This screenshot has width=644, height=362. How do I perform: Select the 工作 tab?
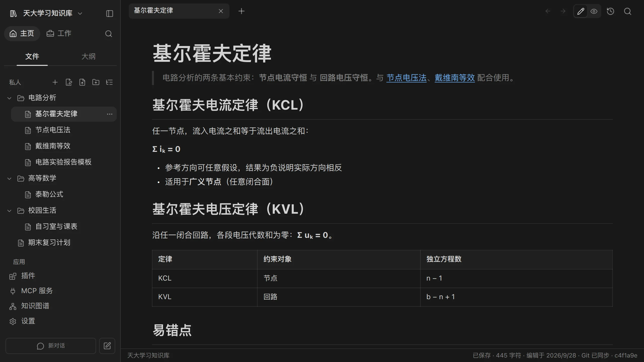[59, 33]
